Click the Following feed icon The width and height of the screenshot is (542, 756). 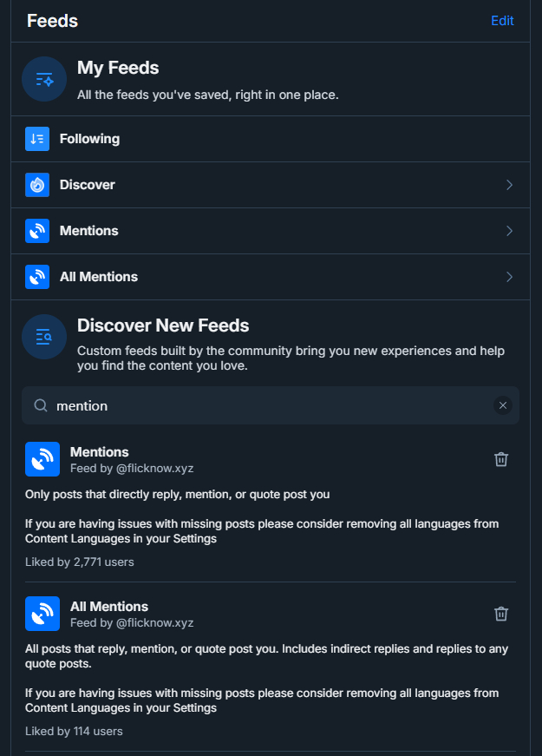click(37, 139)
